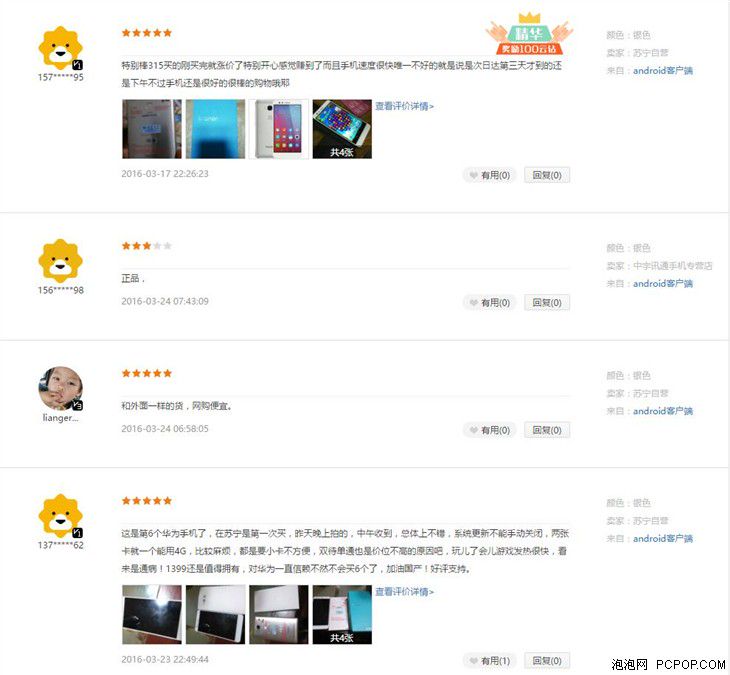
Task: Click 回复(0) on the 137*****62 review
Action: [x=547, y=661]
